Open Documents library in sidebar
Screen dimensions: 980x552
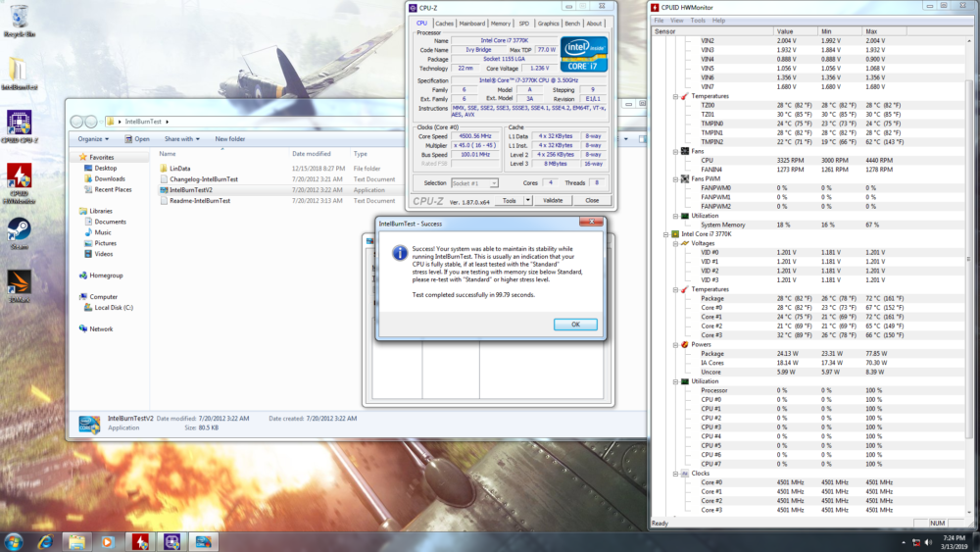point(110,222)
